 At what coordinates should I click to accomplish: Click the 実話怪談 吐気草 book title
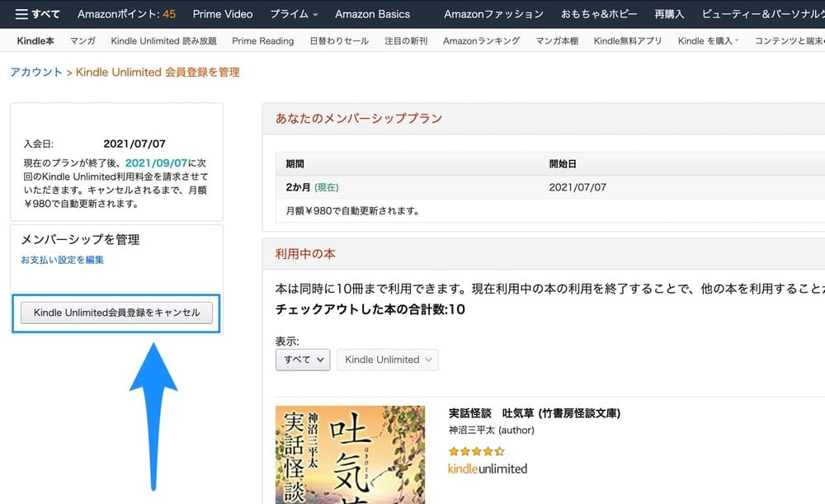pyautogui.click(x=534, y=412)
